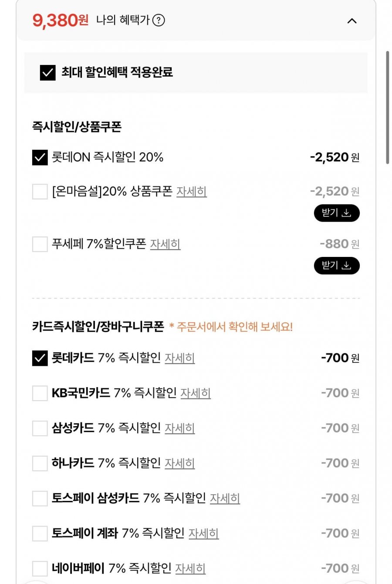Toggle 롯데카드 7% 즉시할인 checkbox
Screen dimensions: 392x584
pos(40,358)
